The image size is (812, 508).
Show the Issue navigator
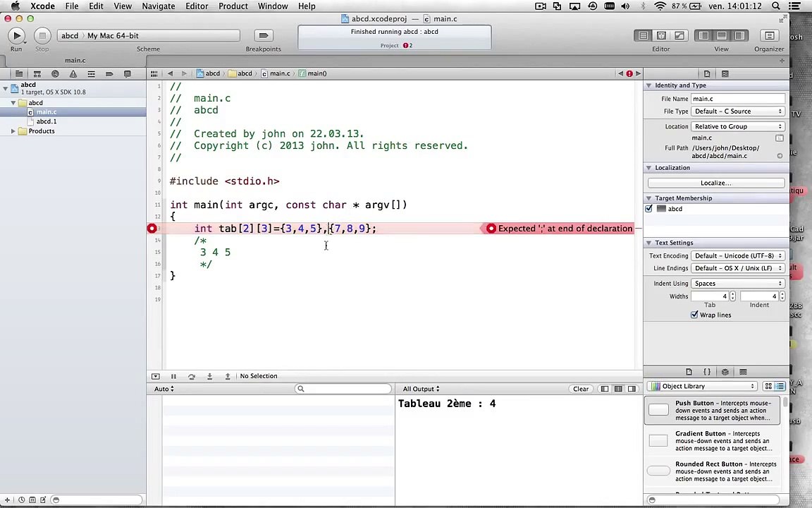73,73
